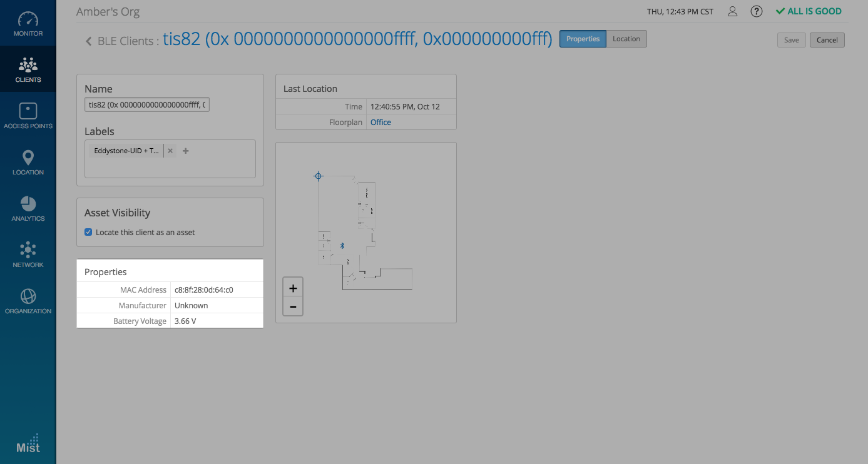
Task: Zoom in on the floorplan map
Action: click(293, 288)
